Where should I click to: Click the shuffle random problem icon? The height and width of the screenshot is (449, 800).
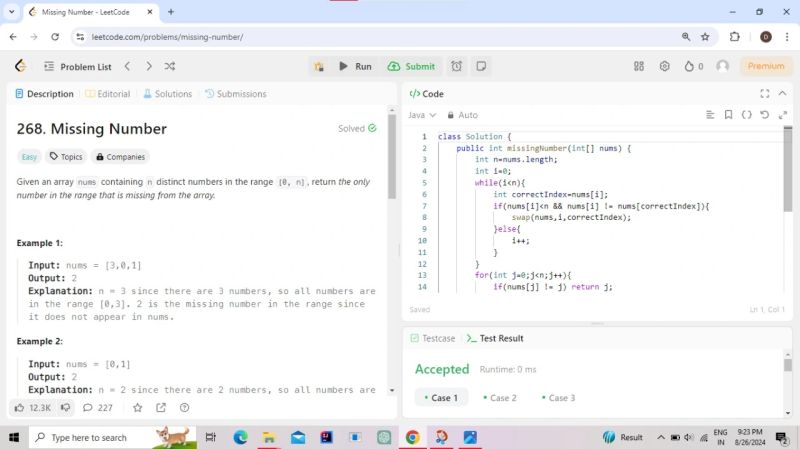pyautogui.click(x=170, y=66)
